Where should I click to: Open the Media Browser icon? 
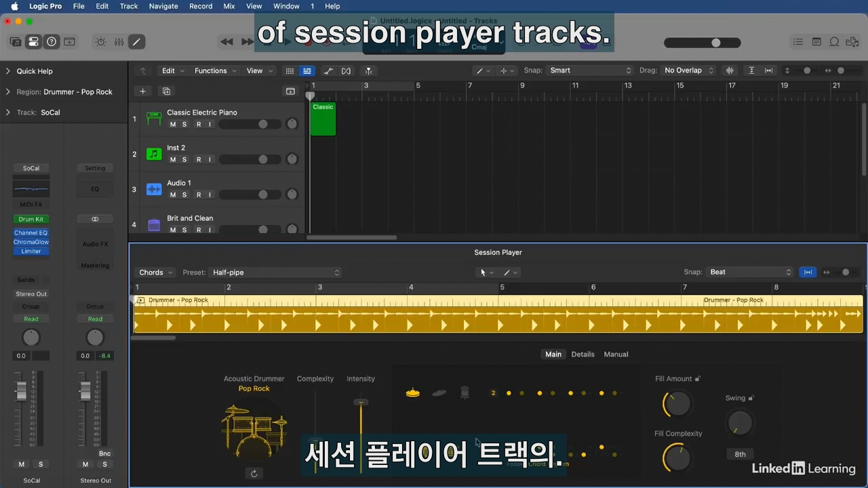click(x=852, y=42)
